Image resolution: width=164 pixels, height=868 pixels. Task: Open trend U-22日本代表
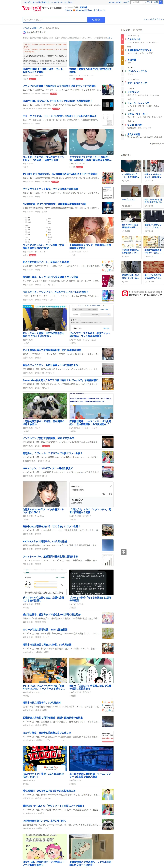(134, 125)
